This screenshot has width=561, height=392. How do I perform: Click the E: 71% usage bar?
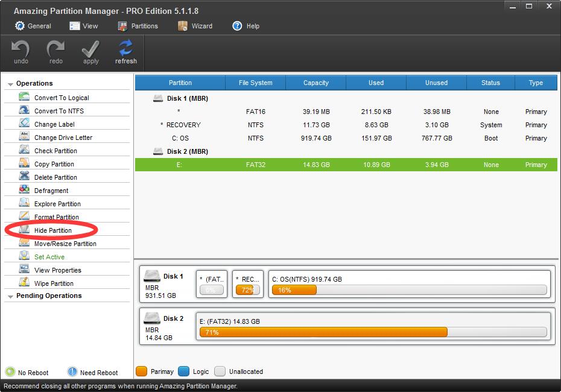[x=373, y=332]
